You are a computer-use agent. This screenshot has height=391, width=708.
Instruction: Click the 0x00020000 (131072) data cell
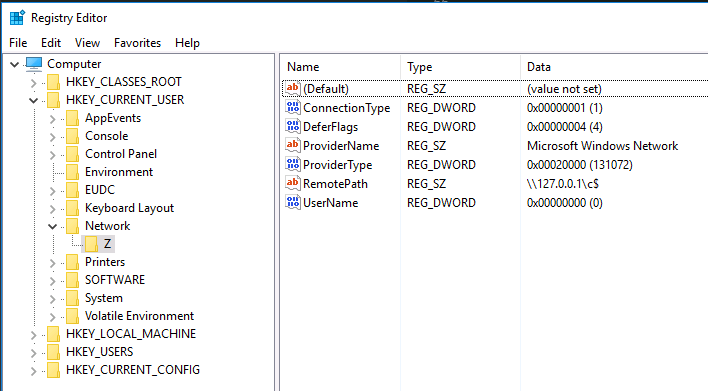point(579,165)
